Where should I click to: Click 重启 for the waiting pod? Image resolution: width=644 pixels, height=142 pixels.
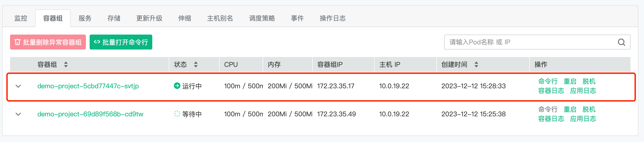tap(570, 110)
